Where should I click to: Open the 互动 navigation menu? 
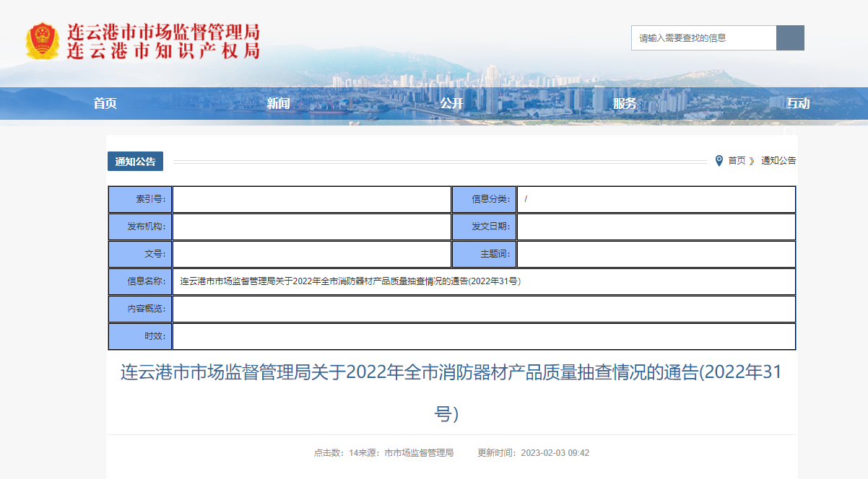798,103
